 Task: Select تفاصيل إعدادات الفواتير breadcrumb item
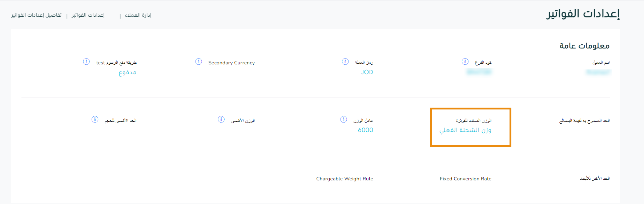[x=36, y=15]
